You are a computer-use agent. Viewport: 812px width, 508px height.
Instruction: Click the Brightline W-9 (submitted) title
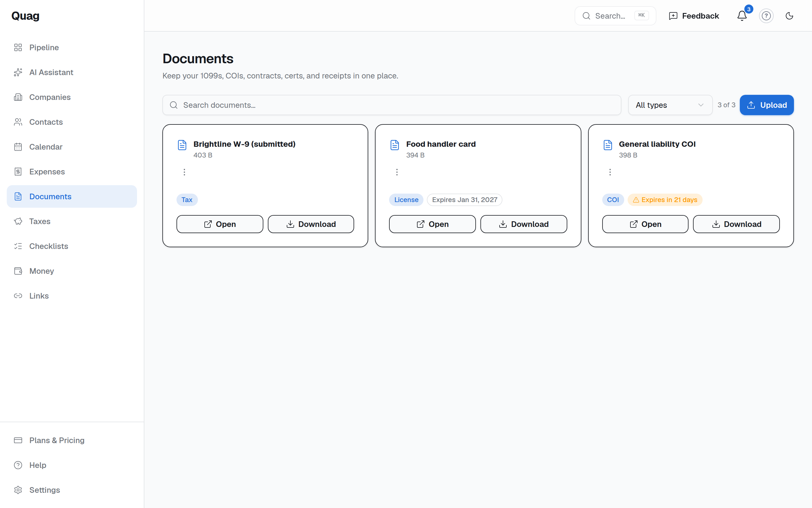coord(245,144)
